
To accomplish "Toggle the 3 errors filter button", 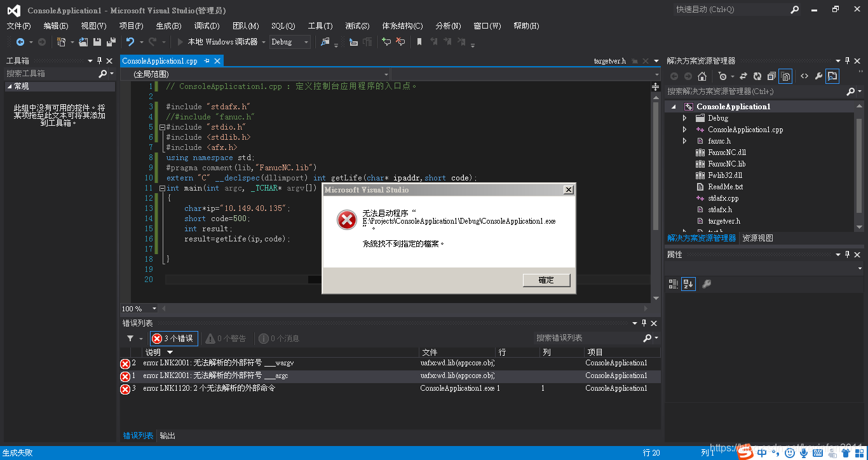I will pos(174,339).
